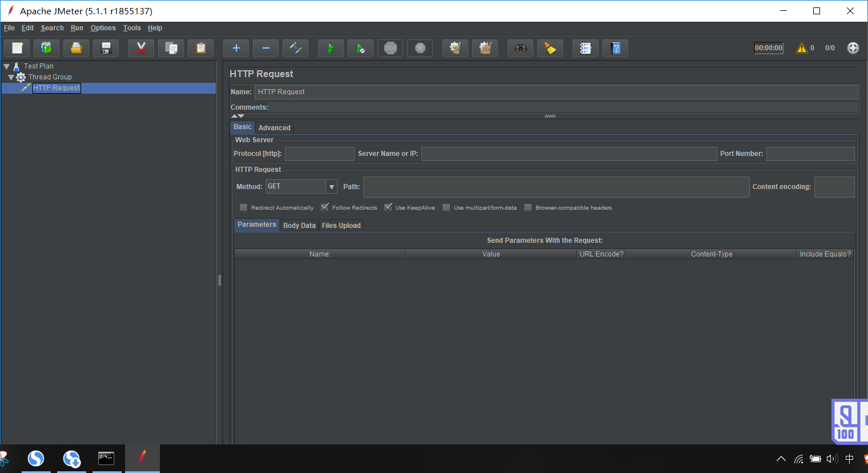This screenshot has height=473, width=868.
Task: Open the Tools menu
Action: tap(132, 28)
